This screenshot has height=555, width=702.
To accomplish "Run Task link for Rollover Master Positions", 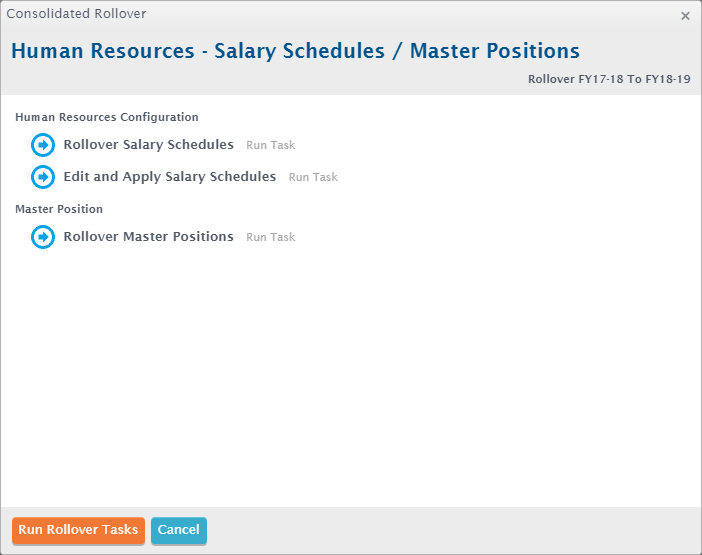I will [x=270, y=237].
